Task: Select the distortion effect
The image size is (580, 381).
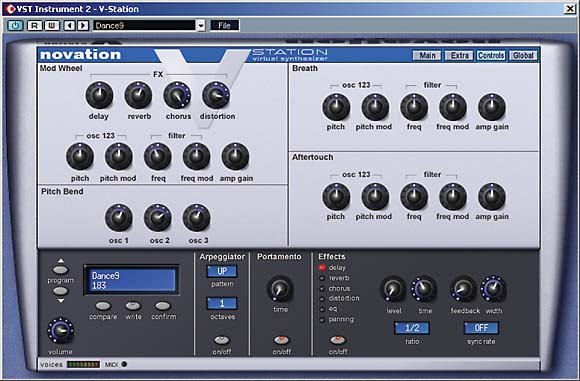Action: click(339, 298)
